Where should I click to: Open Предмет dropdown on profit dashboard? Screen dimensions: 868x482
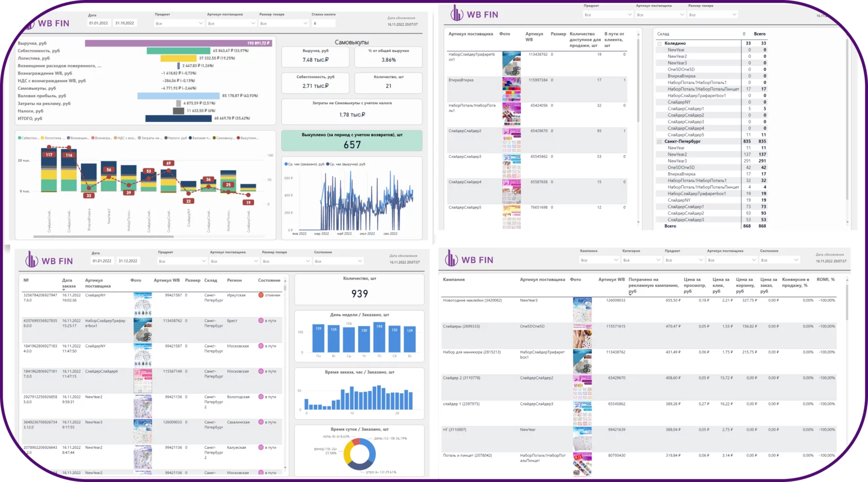click(x=179, y=23)
